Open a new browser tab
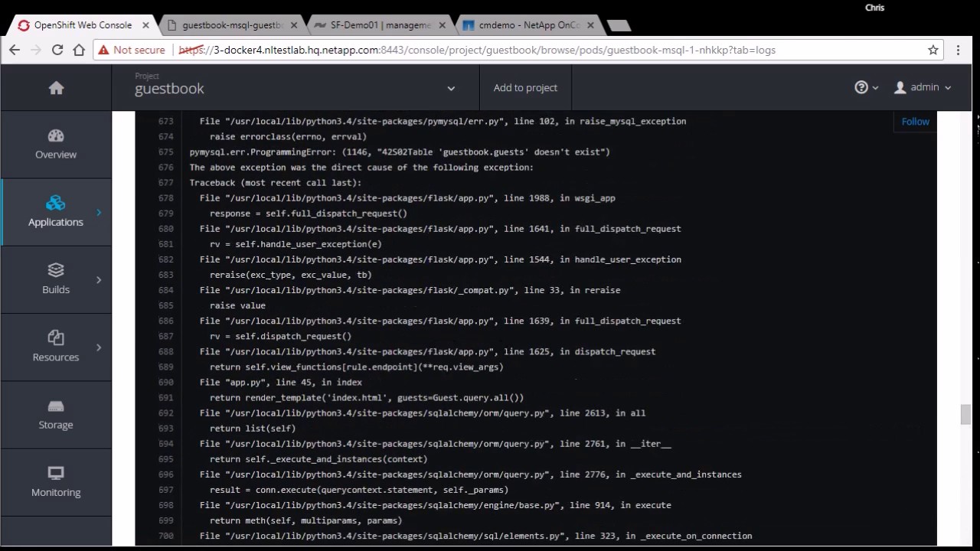The width and height of the screenshot is (980, 551). click(619, 25)
